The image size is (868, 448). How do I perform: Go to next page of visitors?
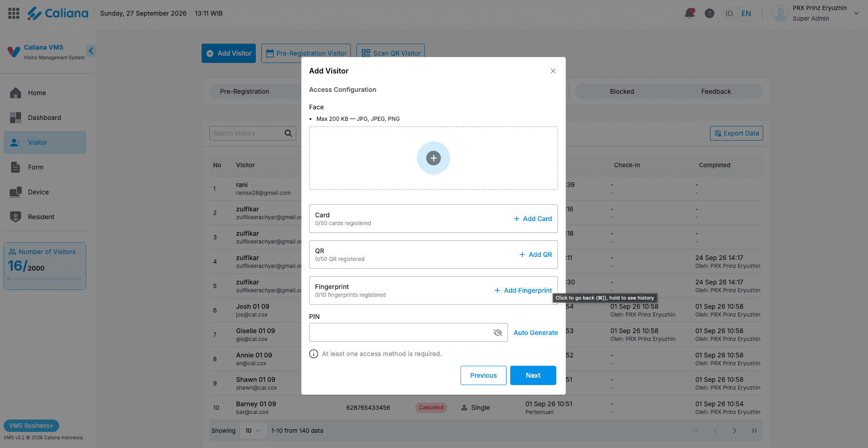click(x=735, y=431)
